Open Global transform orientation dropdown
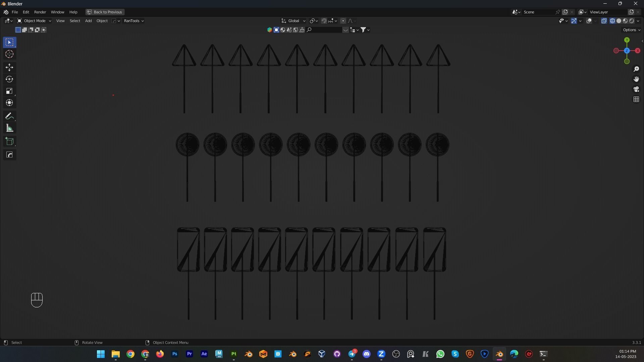The image size is (644, 362). coord(293,21)
